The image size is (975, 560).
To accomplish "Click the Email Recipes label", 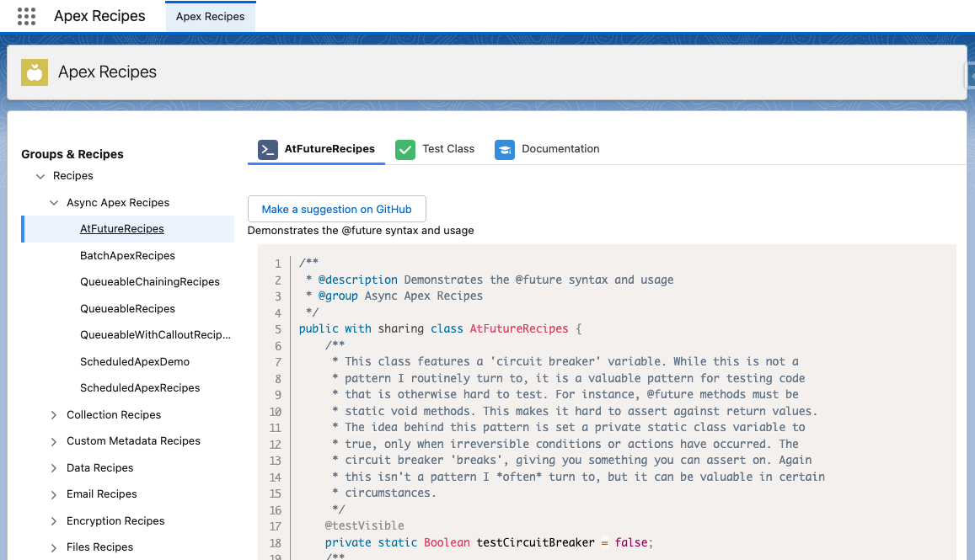I will tap(102, 494).
